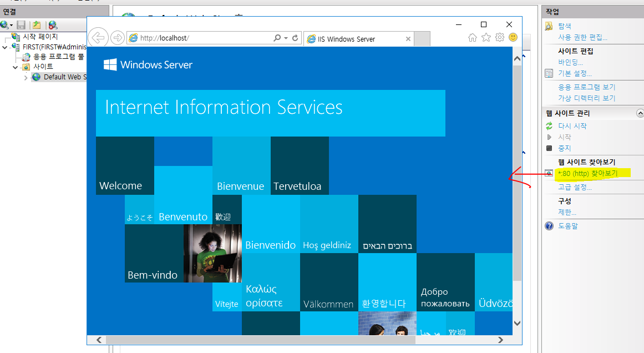Click the 탐색 (Explore) folder icon

pos(549,26)
